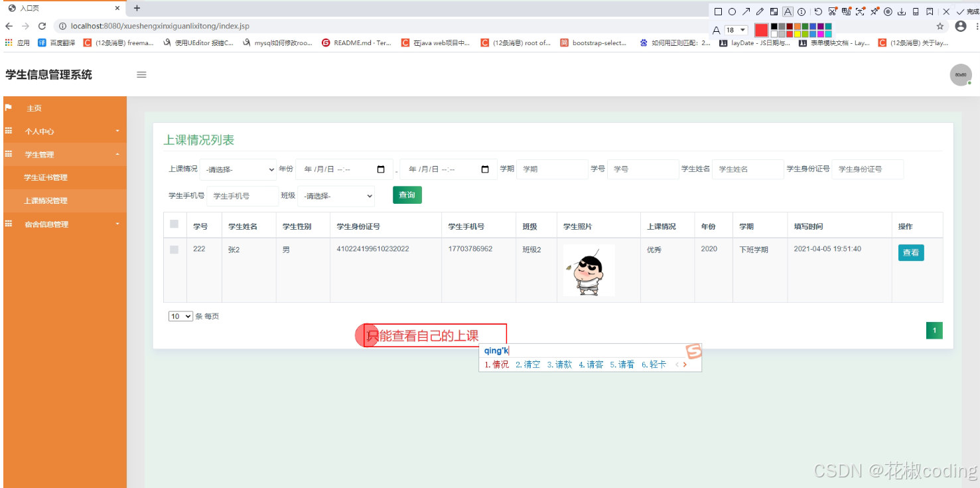The image size is (980, 488).
Task: Undo the last annotation
Action: tap(818, 11)
